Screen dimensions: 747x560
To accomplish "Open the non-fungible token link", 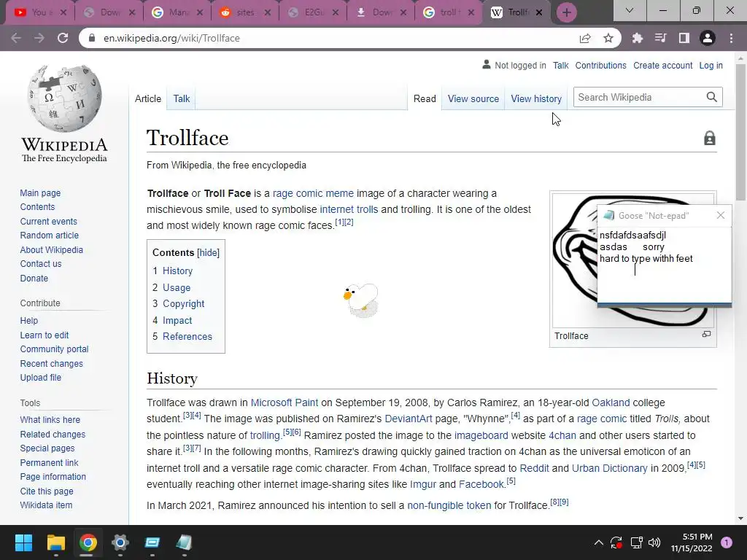I will [449, 505].
